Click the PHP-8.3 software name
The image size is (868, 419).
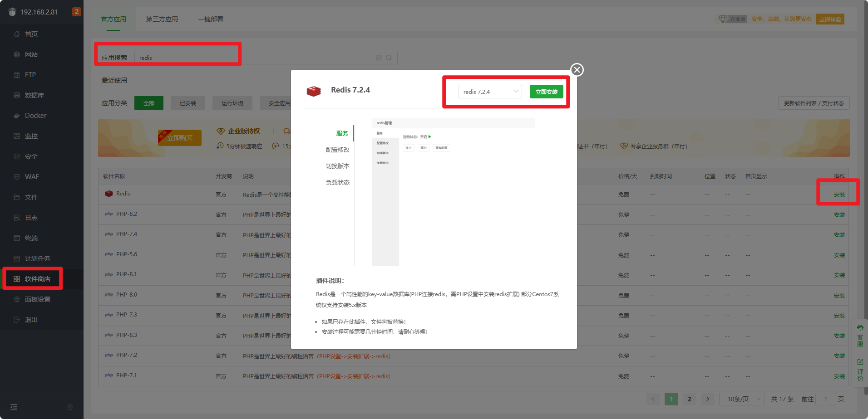[x=127, y=335]
